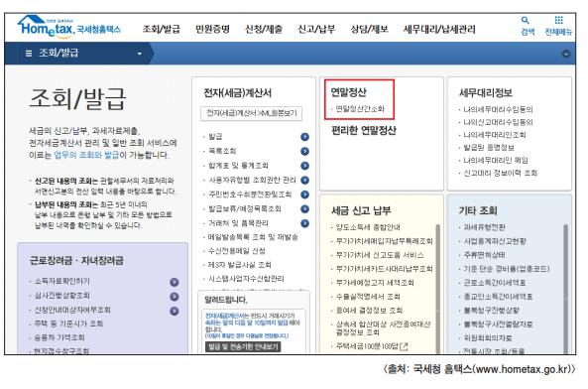Open the 발급된 증명정보 link
Screen dimensions: 588x389
(489, 148)
